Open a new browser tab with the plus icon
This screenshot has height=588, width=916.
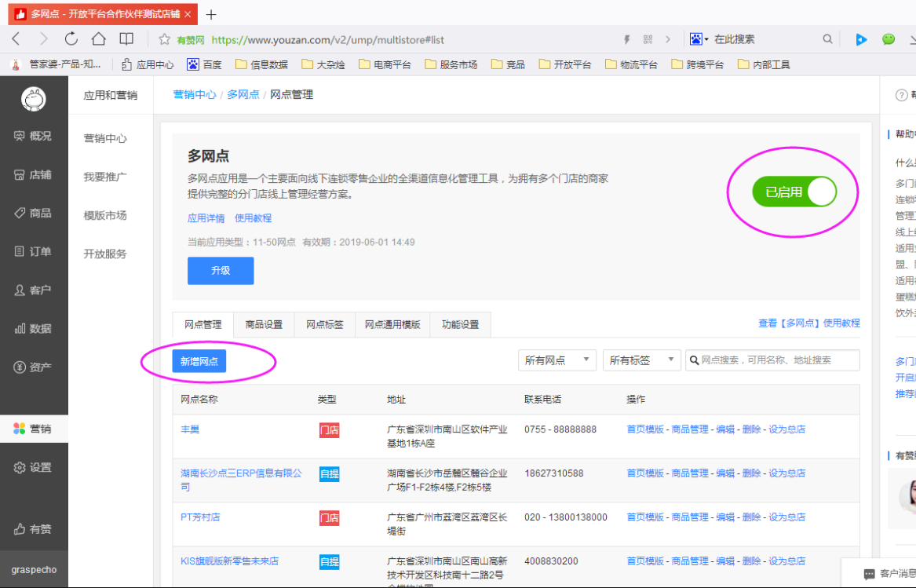(211, 14)
